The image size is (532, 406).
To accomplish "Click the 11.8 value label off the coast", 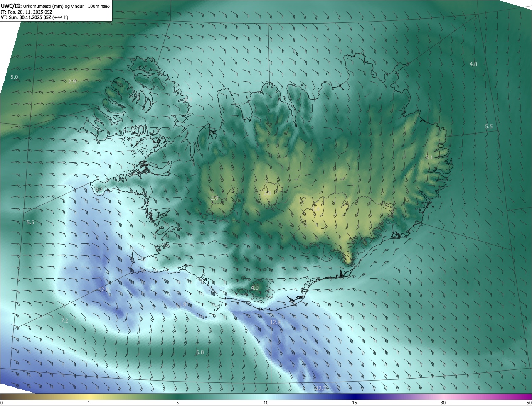I will [181, 305].
